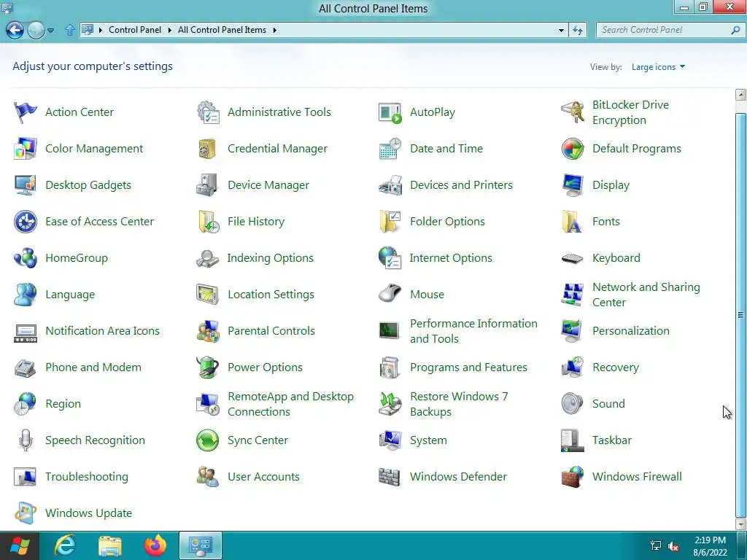
Task: Click the Desktop Gadgets icon
Action: [26, 185]
